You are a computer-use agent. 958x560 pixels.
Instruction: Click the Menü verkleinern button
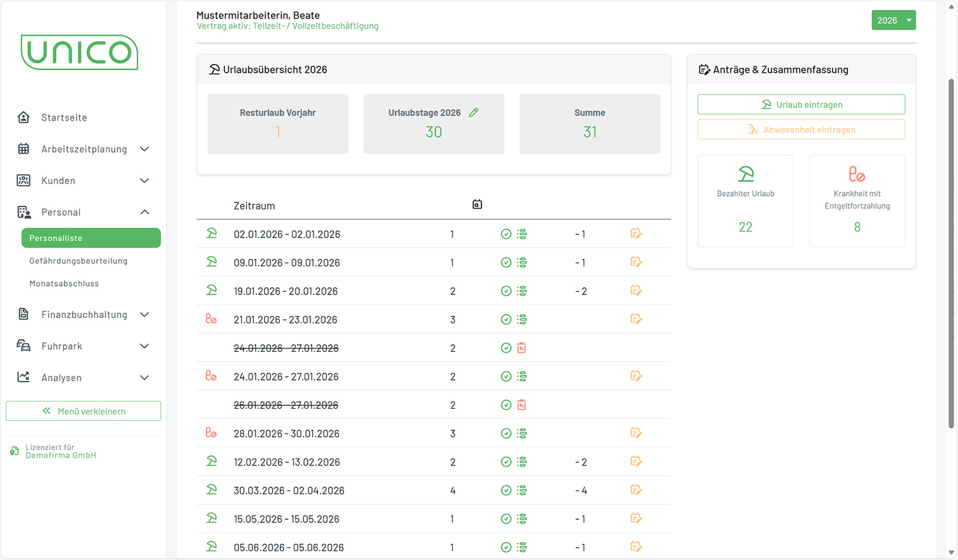coord(83,411)
